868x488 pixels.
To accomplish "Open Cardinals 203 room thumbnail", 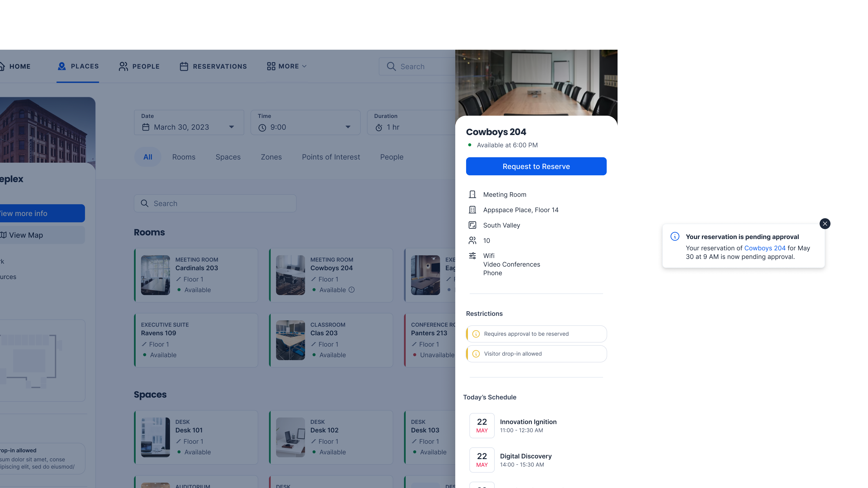I will [155, 275].
